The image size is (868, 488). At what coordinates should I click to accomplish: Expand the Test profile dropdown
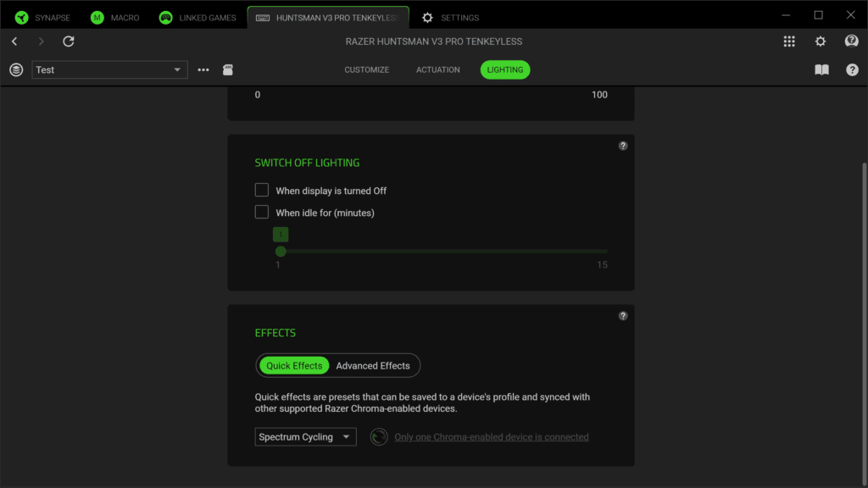tap(109, 69)
